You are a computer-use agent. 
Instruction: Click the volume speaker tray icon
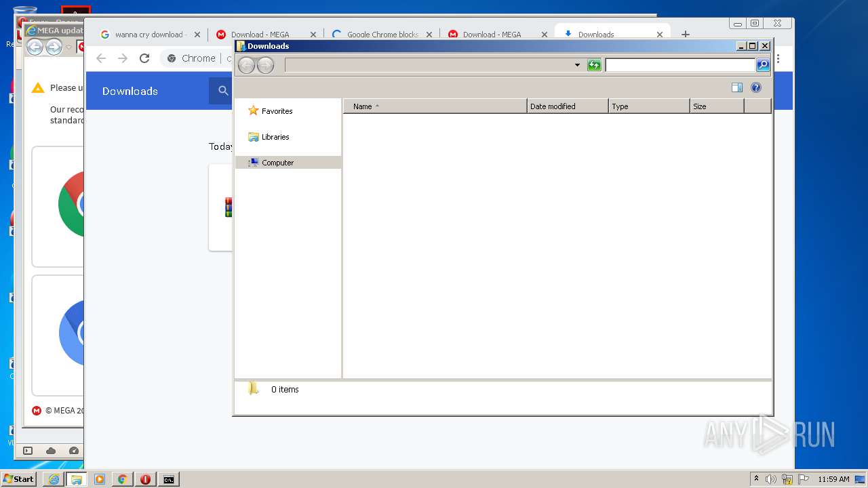[x=771, y=479]
